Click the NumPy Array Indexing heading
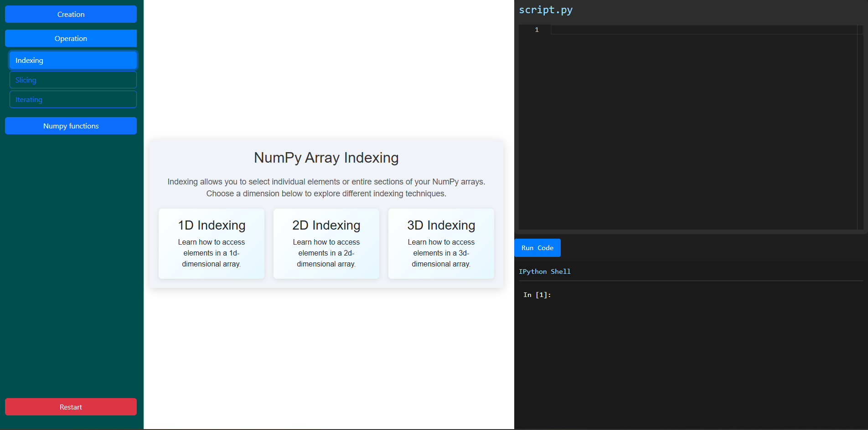The image size is (868, 430). [326, 158]
